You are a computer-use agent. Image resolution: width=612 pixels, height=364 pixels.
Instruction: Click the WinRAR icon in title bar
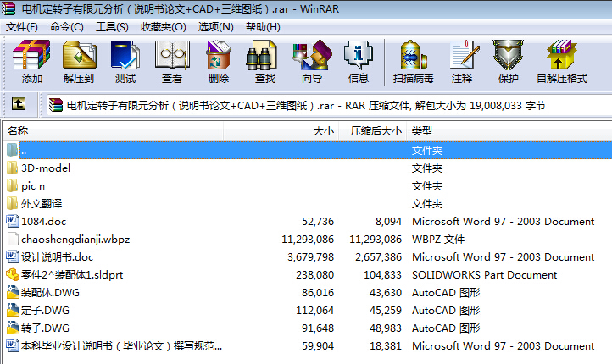coord(8,8)
